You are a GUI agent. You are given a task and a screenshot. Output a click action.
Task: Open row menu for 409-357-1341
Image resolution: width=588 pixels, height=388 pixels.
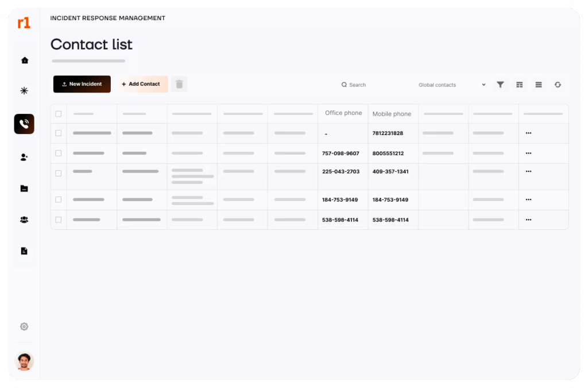coord(528,171)
